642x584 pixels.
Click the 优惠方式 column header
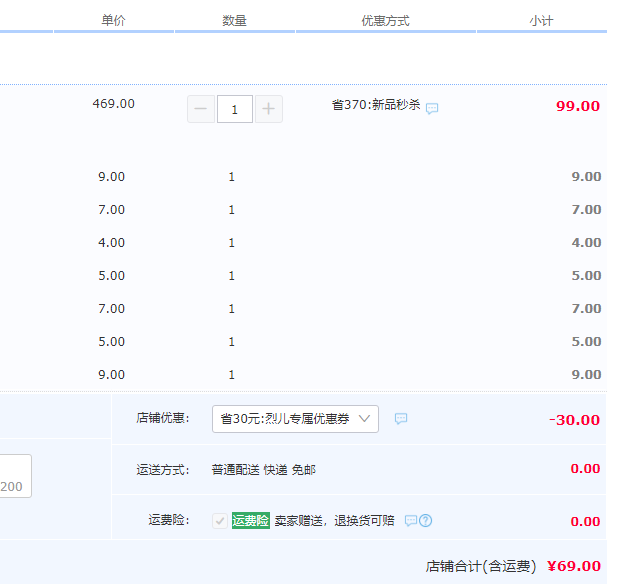pos(385,21)
